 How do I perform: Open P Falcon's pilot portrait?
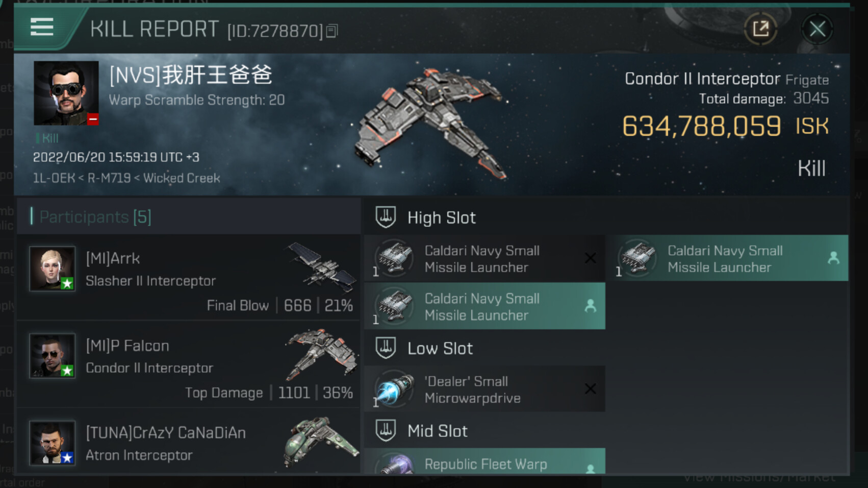[x=53, y=356]
